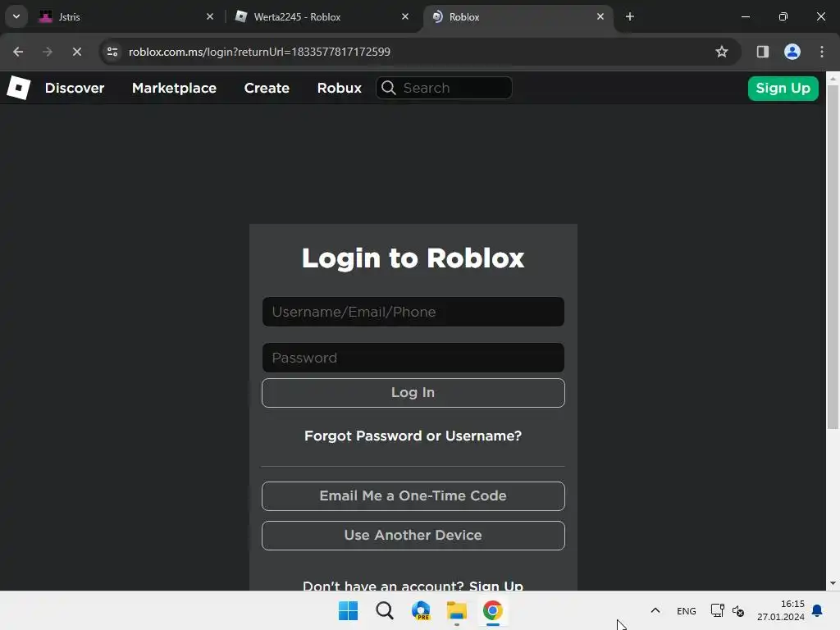Open the notification bell in system tray

click(x=817, y=610)
